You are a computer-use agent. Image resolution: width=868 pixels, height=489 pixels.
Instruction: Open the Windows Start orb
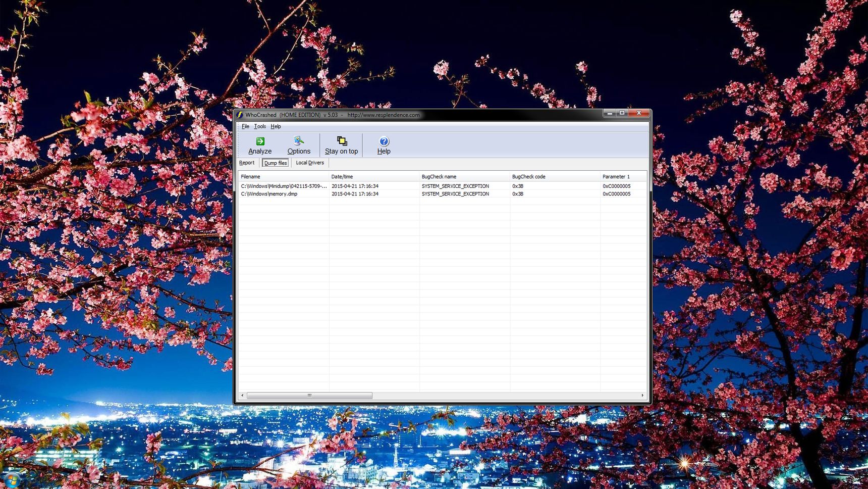pyautogui.click(x=11, y=481)
